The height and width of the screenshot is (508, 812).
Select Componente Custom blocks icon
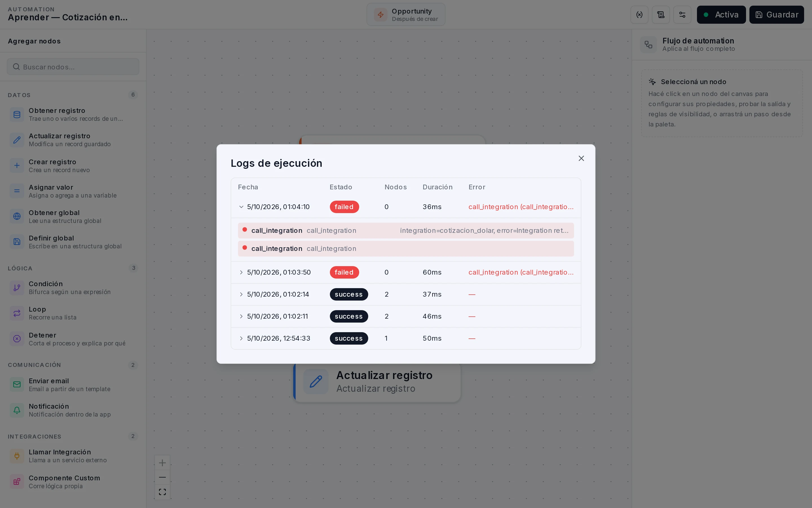[17, 481]
